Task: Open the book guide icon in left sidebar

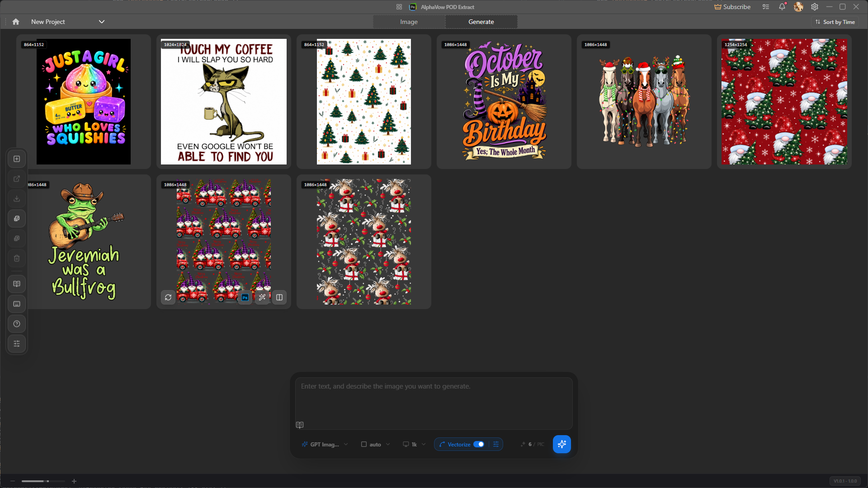Action: [x=17, y=284]
